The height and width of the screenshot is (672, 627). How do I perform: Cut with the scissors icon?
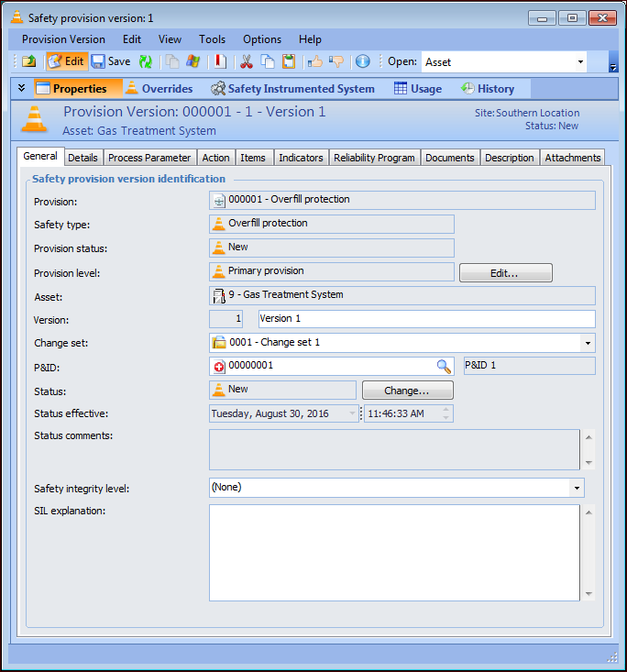click(247, 61)
